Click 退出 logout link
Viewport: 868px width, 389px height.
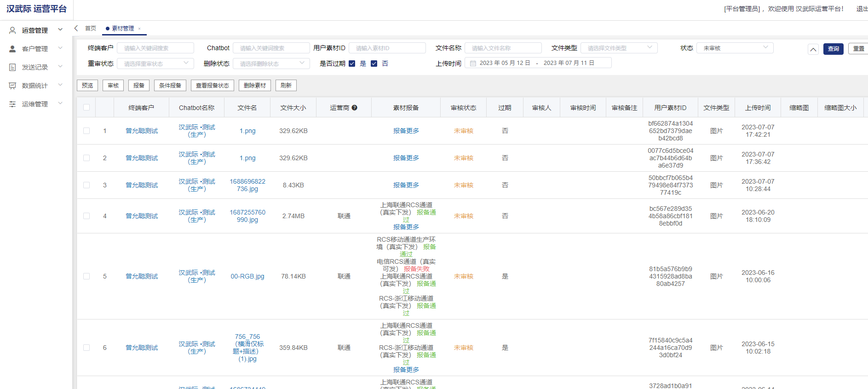[x=862, y=9]
